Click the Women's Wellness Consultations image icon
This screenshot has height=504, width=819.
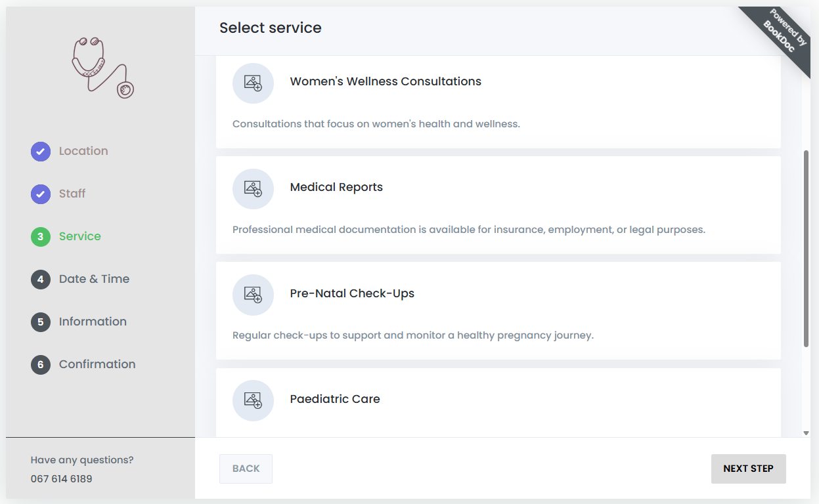coord(253,83)
